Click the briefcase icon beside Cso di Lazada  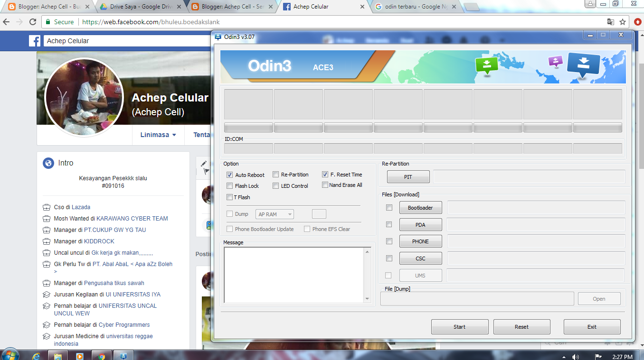click(47, 207)
